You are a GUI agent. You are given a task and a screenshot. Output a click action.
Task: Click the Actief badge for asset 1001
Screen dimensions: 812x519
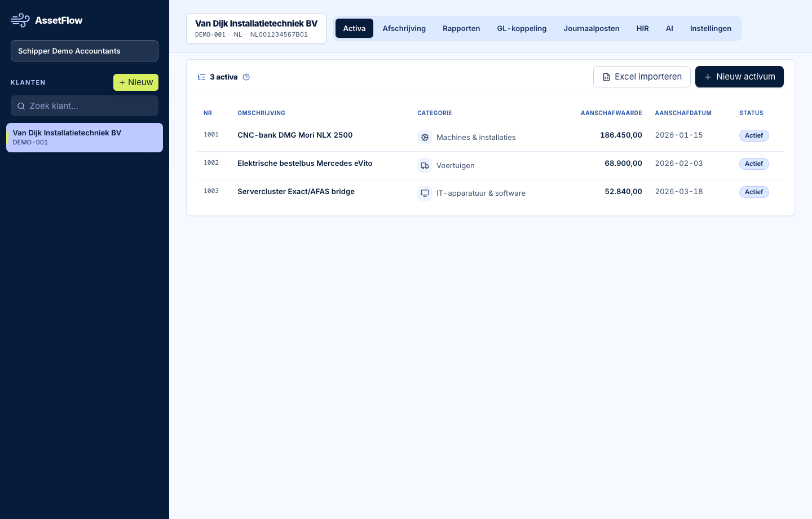coord(754,135)
